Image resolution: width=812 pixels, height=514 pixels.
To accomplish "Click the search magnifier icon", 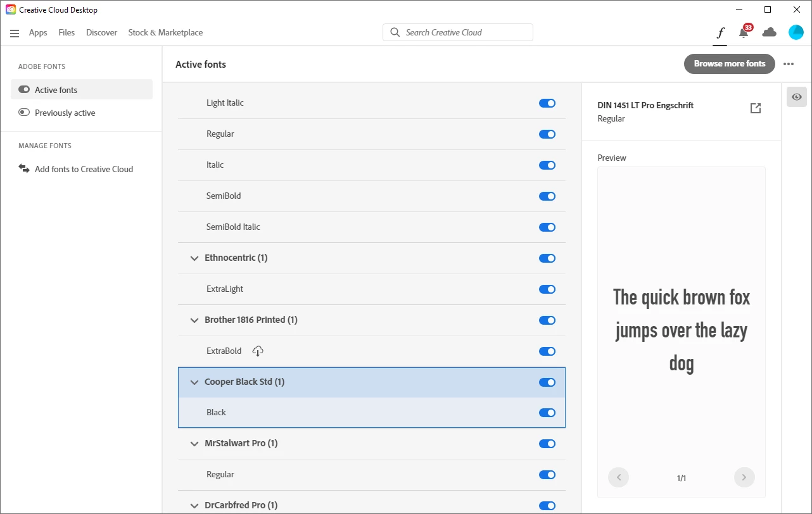I will (395, 32).
